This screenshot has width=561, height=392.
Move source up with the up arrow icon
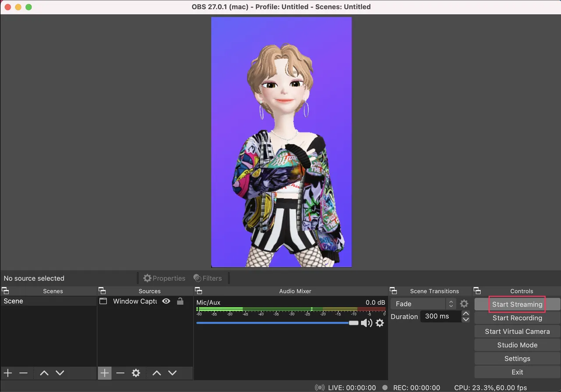156,373
